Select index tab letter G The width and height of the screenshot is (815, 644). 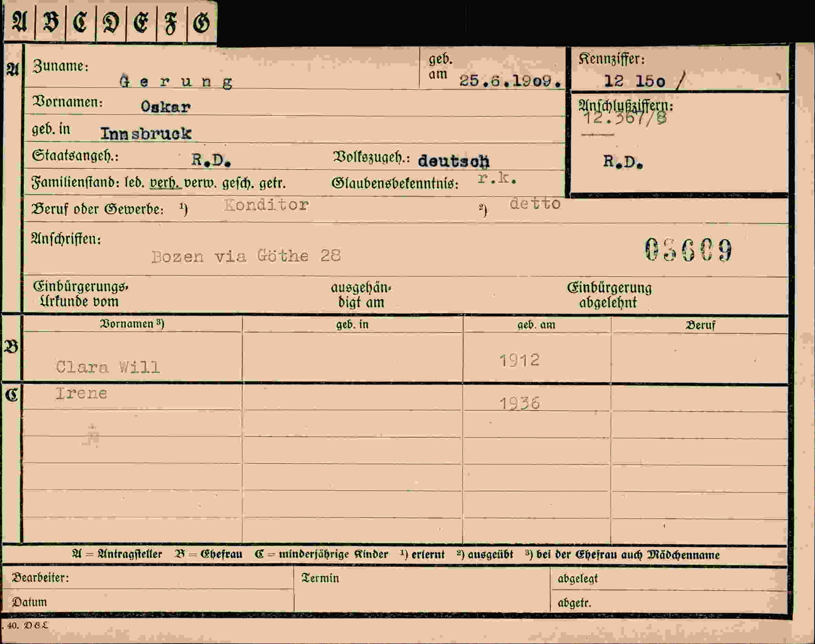202,22
